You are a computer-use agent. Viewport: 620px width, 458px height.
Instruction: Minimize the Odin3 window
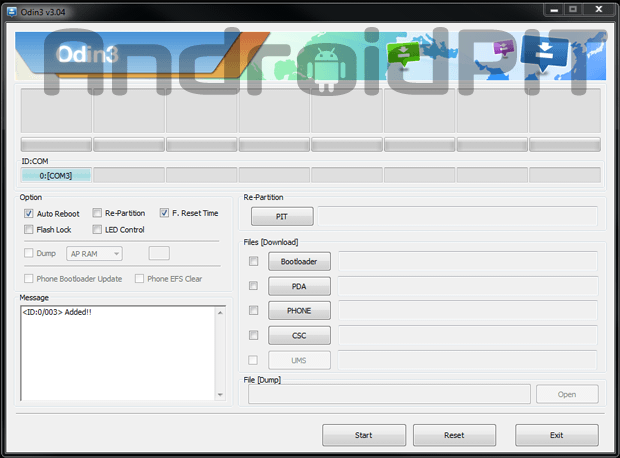[x=554, y=9]
